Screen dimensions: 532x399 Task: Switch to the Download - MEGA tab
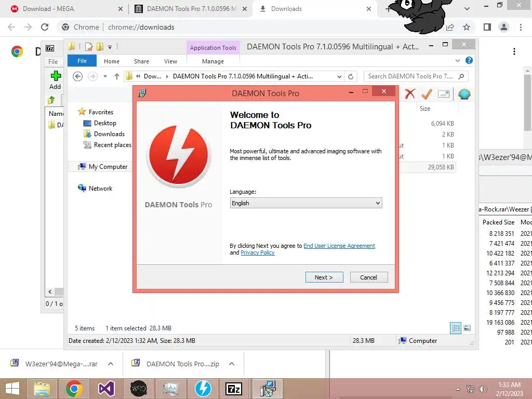(x=48, y=9)
